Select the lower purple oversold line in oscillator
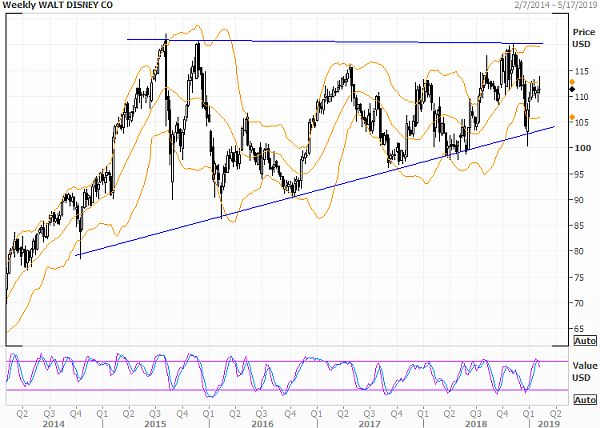The width and height of the screenshot is (600, 428). [x=287, y=390]
